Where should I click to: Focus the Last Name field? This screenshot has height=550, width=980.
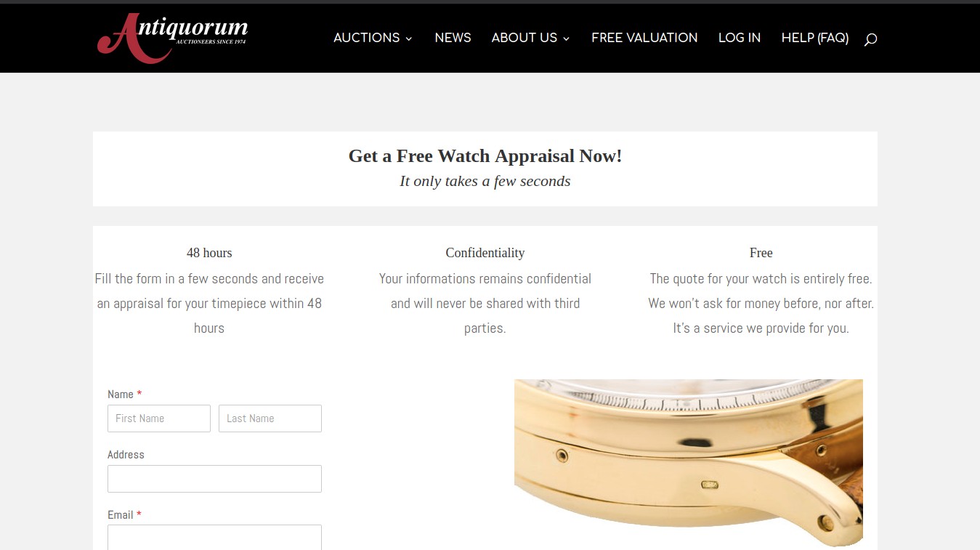[x=270, y=418]
